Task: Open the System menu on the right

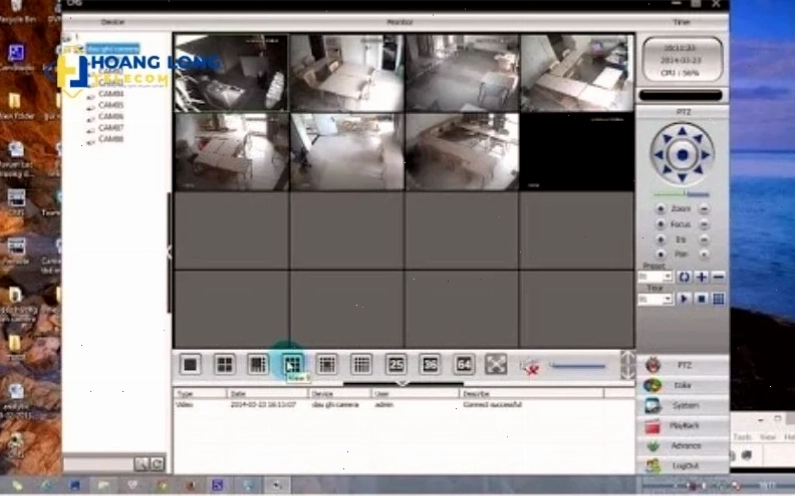Action: (x=682, y=406)
